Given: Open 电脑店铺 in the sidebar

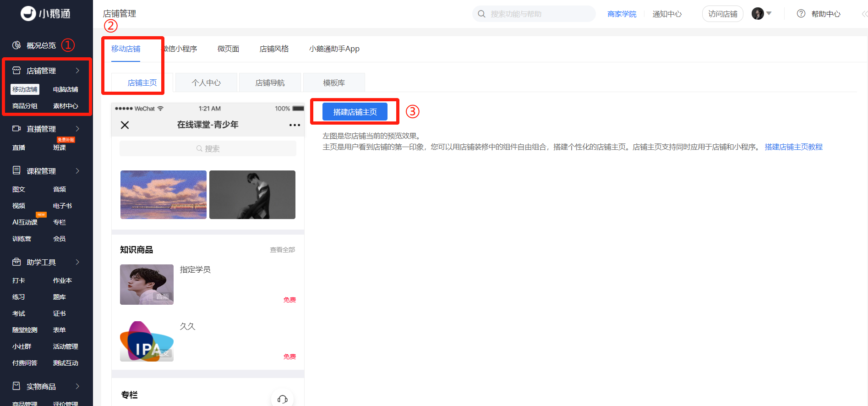Looking at the screenshot, I should click(66, 89).
